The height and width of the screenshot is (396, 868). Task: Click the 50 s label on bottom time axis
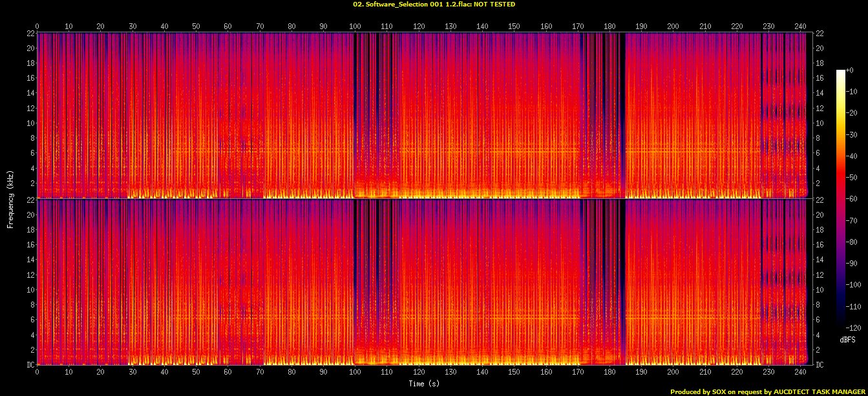(x=196, y=372)
